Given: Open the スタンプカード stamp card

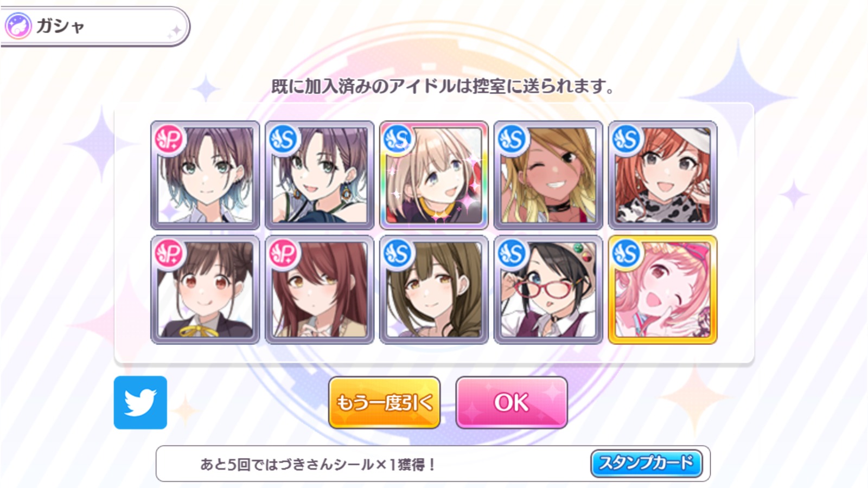Looking at the screenshot, I should click(x=646, y=463).
